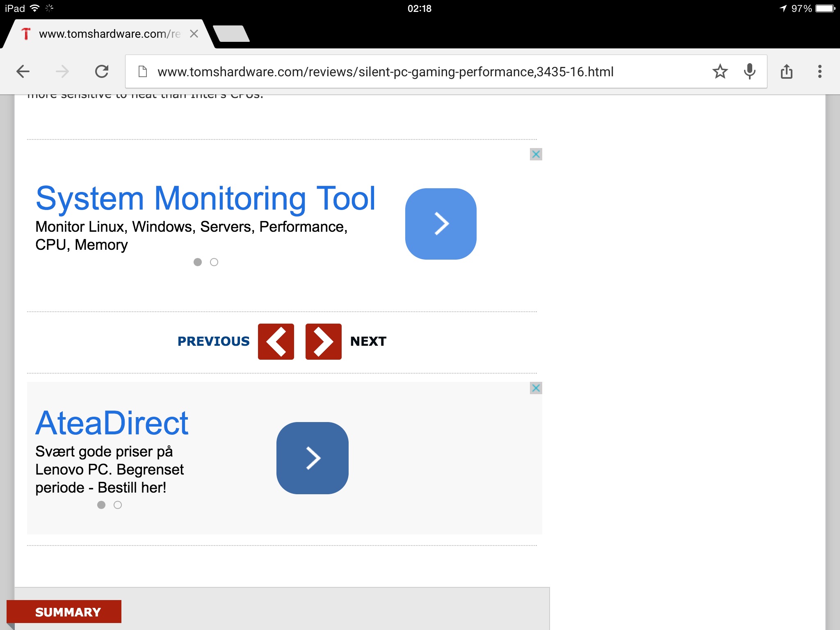Viewport: 840px width, 630px height.
Task: Select the second dot of the System Monitoring ad
Action: (214, 262)
